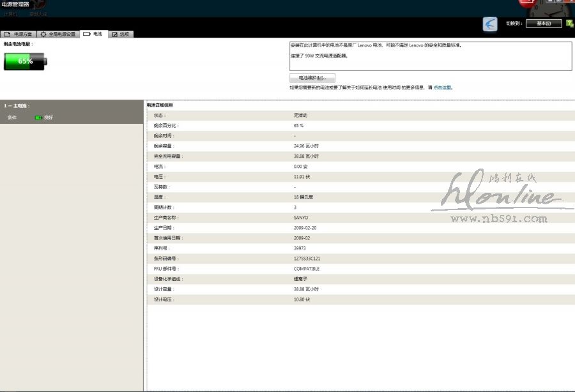Click the 锂离子 chemistry value
This screenshot has width=575, height=392.
(300, 279)
